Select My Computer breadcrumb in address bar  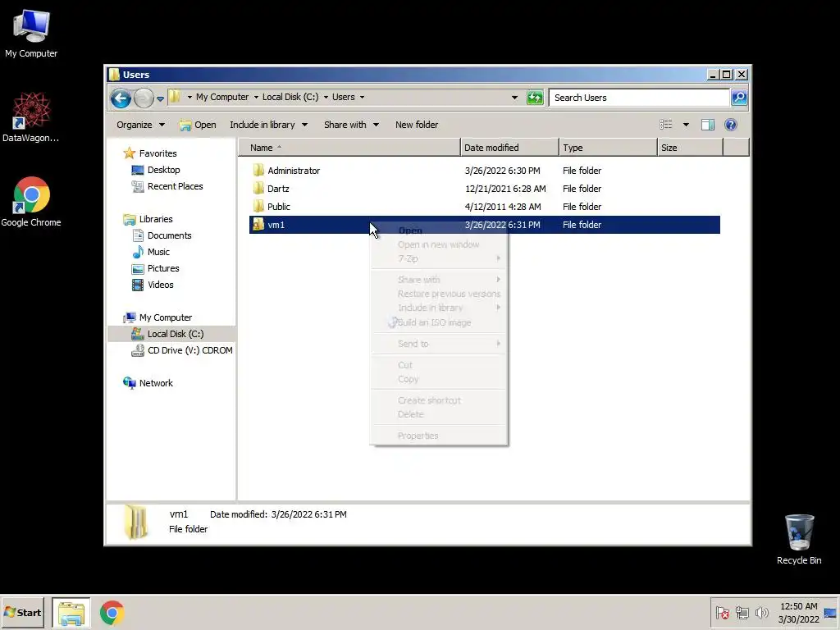pos(222,97)
